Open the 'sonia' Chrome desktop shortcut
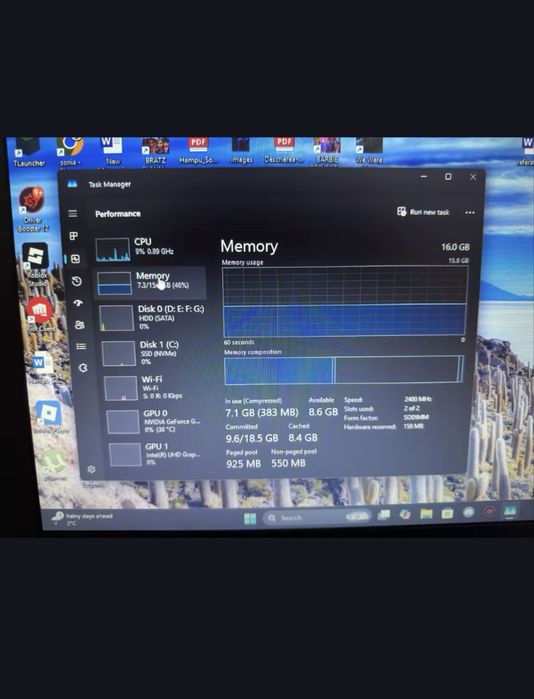 pos(70,152)
